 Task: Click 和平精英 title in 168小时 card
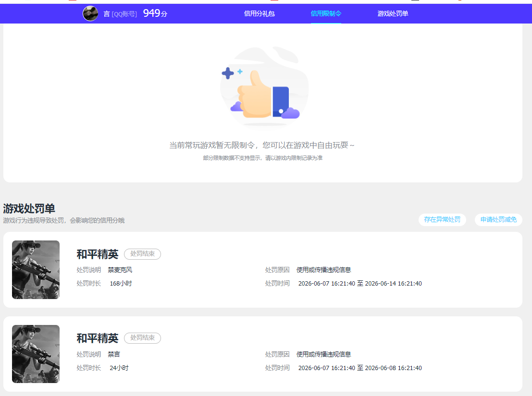(98, 254)
